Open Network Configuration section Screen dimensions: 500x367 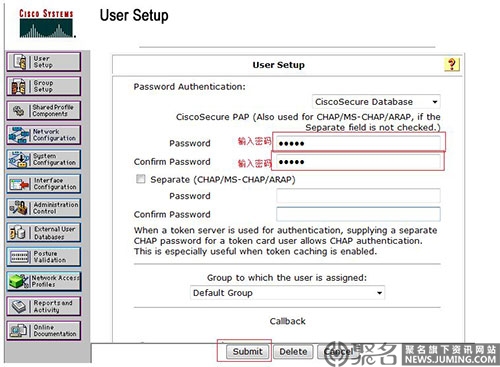click(x=44, y=135)
